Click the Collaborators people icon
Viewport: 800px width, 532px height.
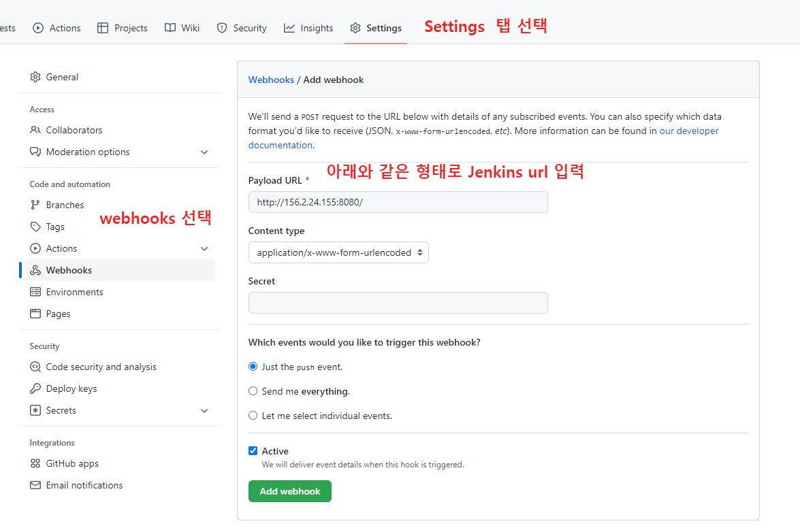(x=35, y=130)
